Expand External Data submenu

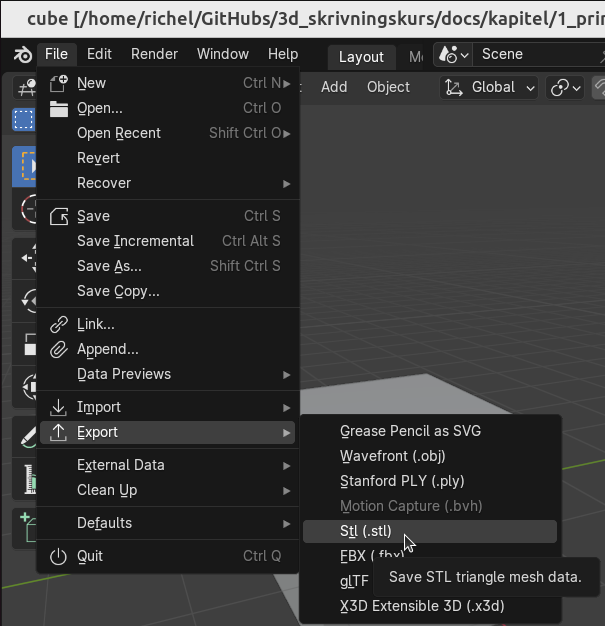click(168, 465)
